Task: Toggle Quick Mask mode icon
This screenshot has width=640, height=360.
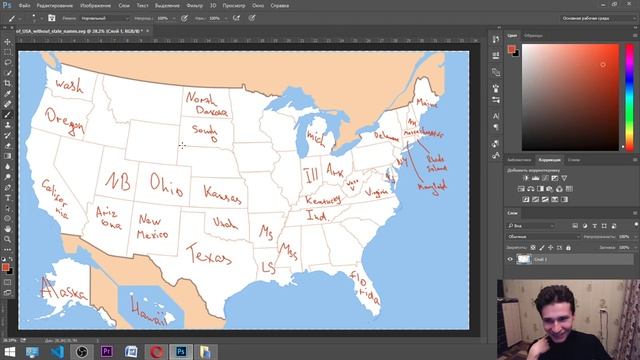Action: [8, 282]
